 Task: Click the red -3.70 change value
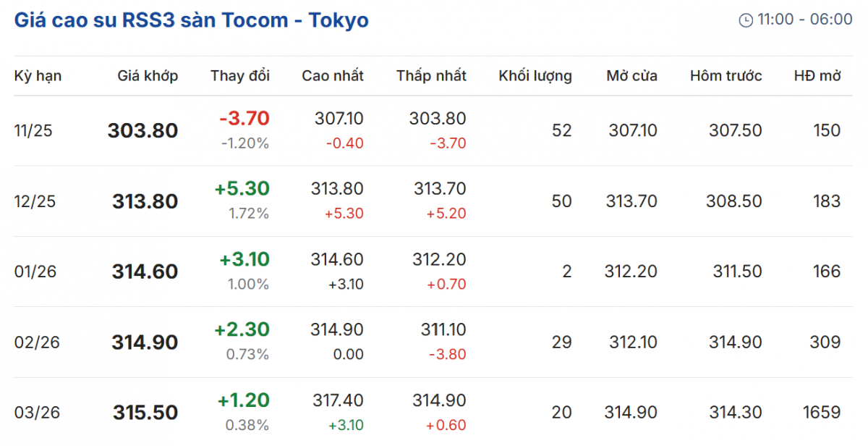(244, 119)
